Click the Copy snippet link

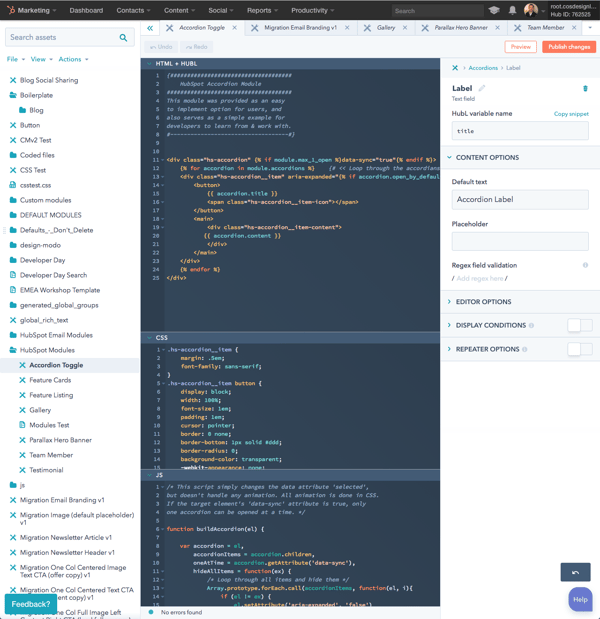[571, 114]
